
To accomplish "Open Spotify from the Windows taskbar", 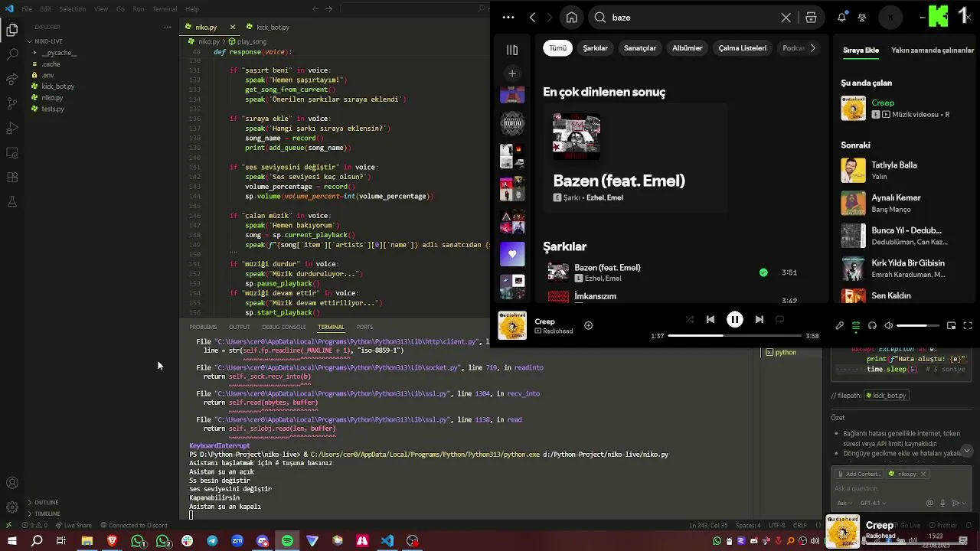I will coord(287,541).
